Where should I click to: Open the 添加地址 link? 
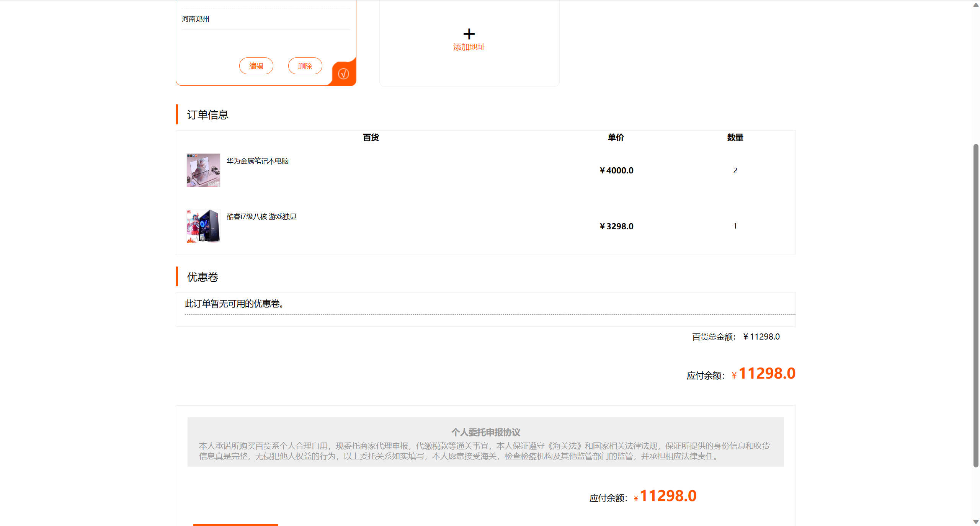coord(469,47)
